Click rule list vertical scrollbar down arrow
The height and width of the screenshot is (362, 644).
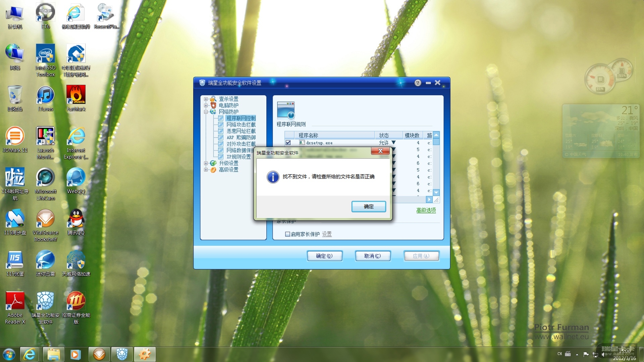pos(436,192)
